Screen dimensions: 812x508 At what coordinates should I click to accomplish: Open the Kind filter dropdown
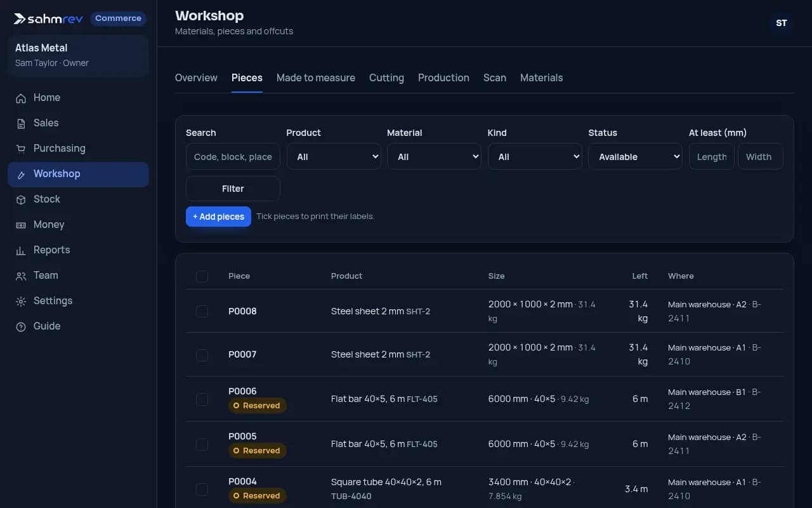tap(535, 157)
